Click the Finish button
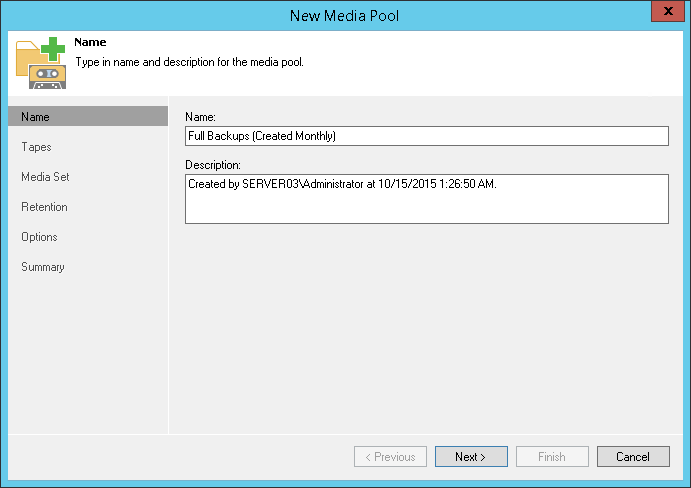Viewport: 691px width, 488px height. [x=552, y=457]
